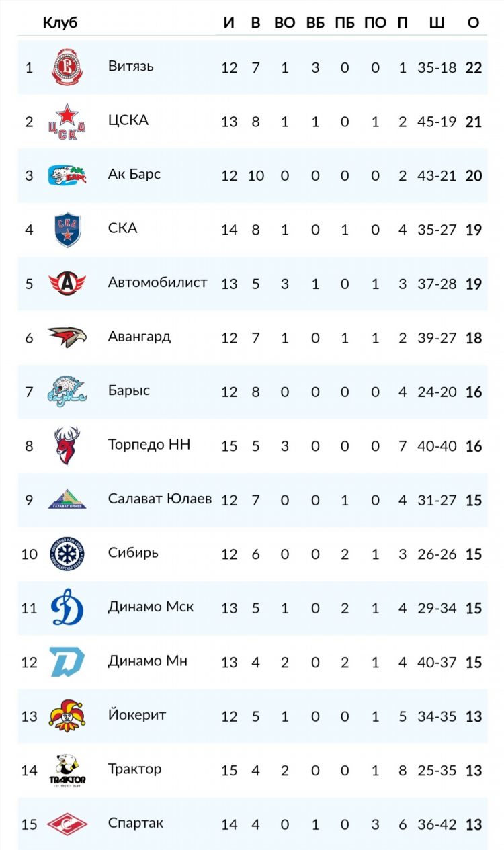Open the ЦСКА red star logo

click(67, 122)
